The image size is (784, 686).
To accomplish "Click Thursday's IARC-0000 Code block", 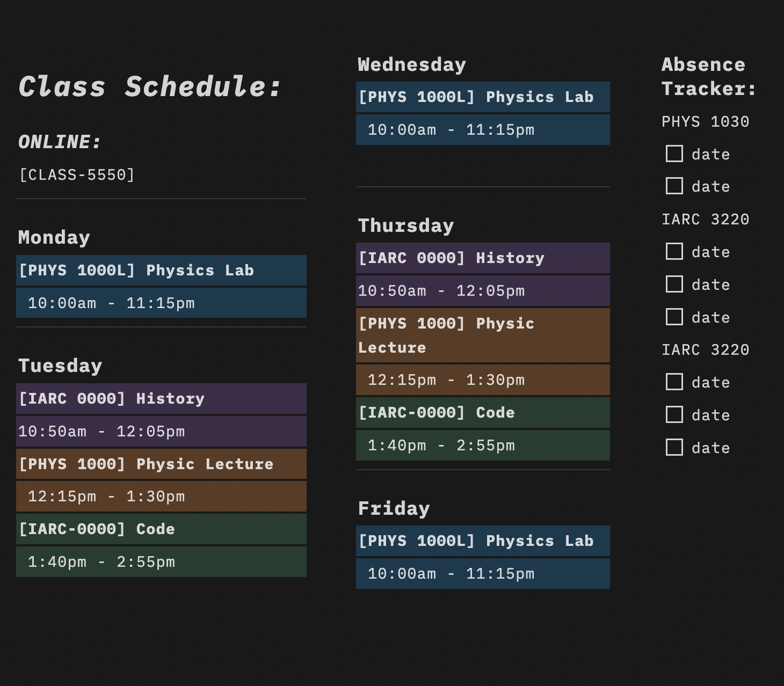I will 482,413.
